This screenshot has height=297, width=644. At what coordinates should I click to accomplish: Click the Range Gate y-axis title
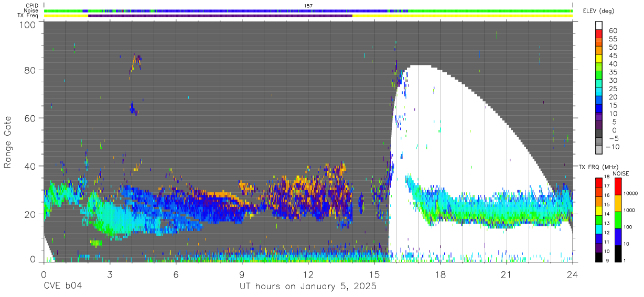(x=8, y=141)
